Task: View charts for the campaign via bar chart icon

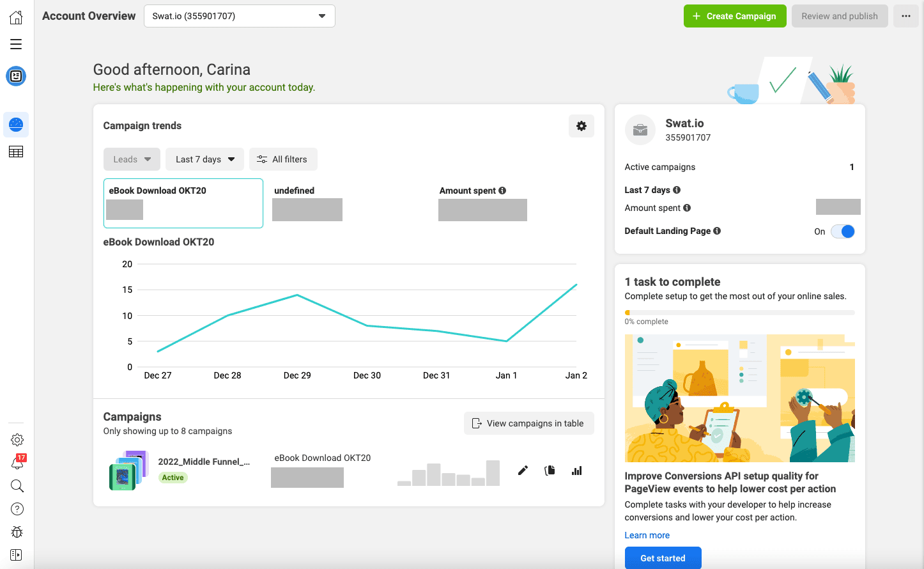Action: (x=576, y=470)
